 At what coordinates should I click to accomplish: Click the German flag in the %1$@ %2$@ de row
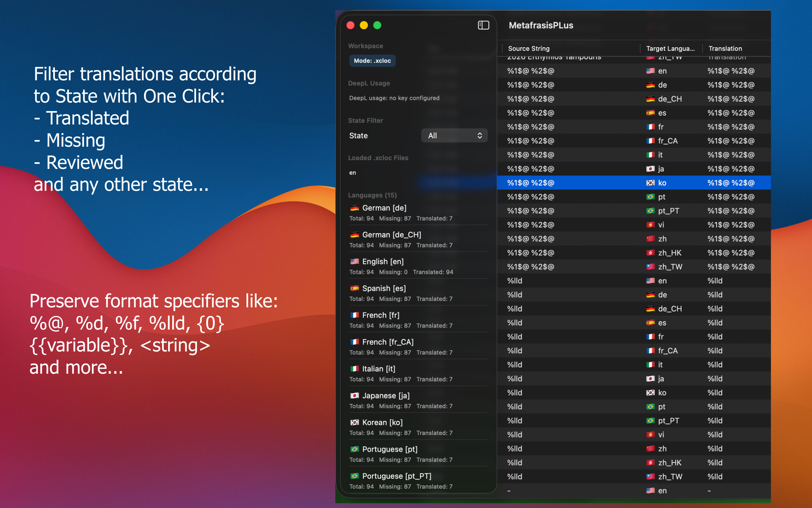point(650,85)
